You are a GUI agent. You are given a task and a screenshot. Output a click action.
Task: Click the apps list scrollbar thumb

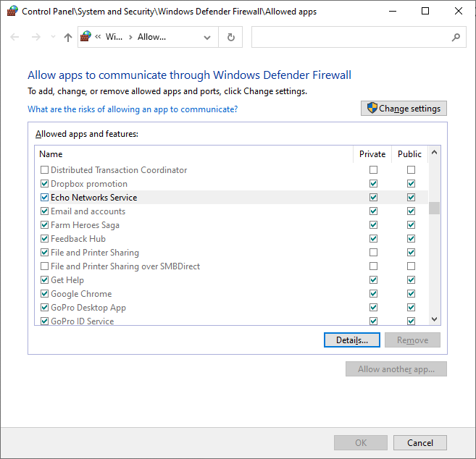434,208
